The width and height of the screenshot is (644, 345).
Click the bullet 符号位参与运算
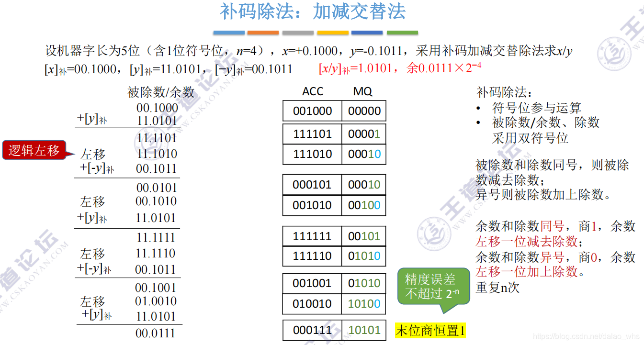[x=536, y=108]
